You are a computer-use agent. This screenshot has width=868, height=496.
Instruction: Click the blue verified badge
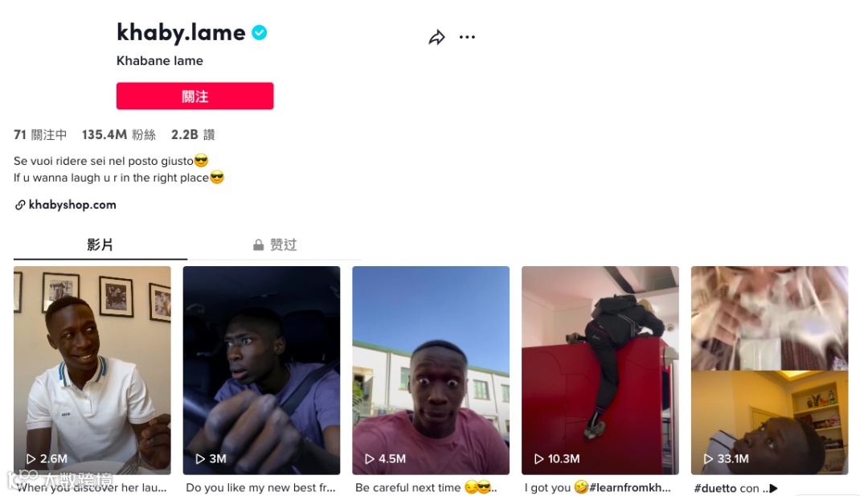[x=259, y=33]
